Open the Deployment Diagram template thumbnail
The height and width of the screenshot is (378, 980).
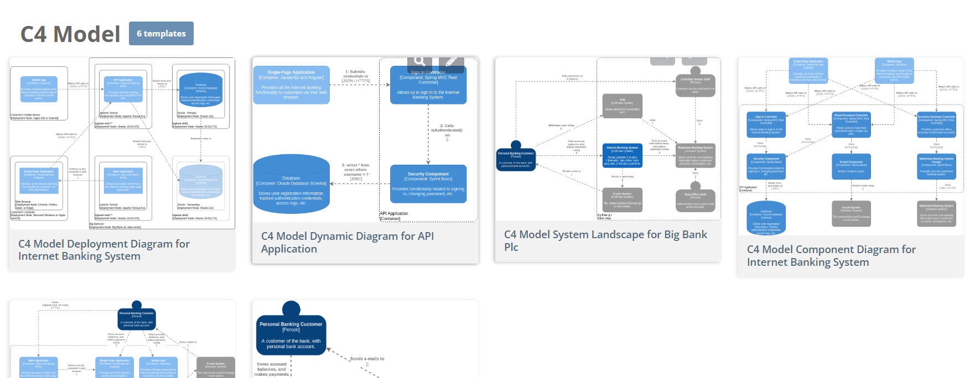click(122, 143)
